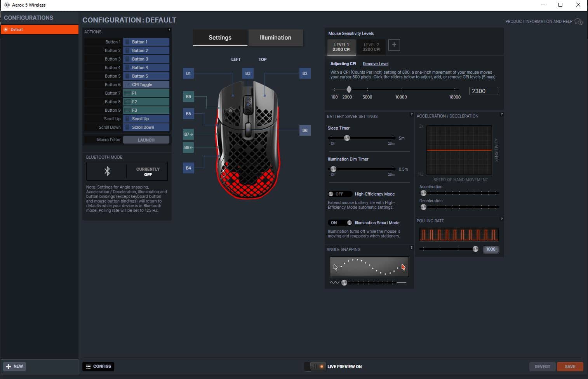Viewport: 588px width, 379px height.
Task: Toggle High-Efficiency Mode switch
Action: point(339,194)
